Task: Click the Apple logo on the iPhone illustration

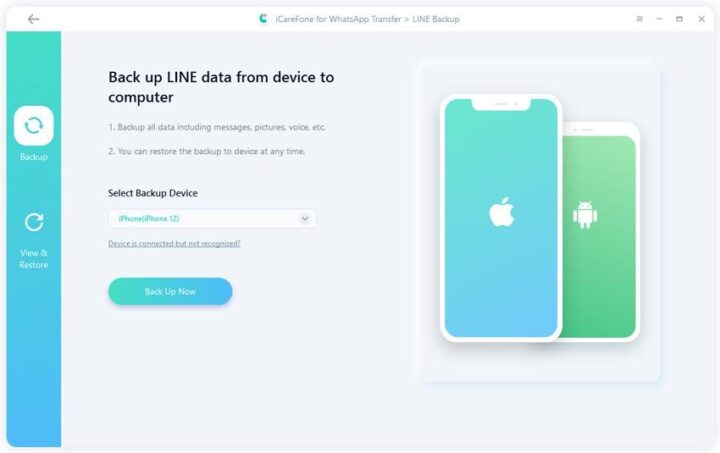Action: (501, 212)
